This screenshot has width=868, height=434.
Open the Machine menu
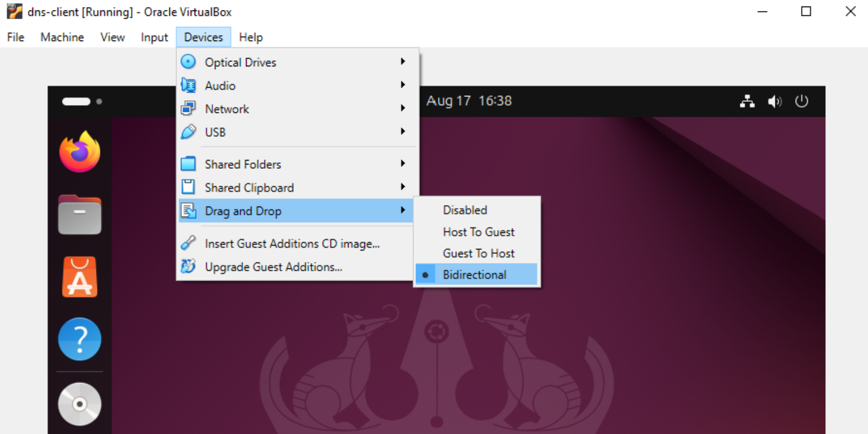click(x=62, y=37)
